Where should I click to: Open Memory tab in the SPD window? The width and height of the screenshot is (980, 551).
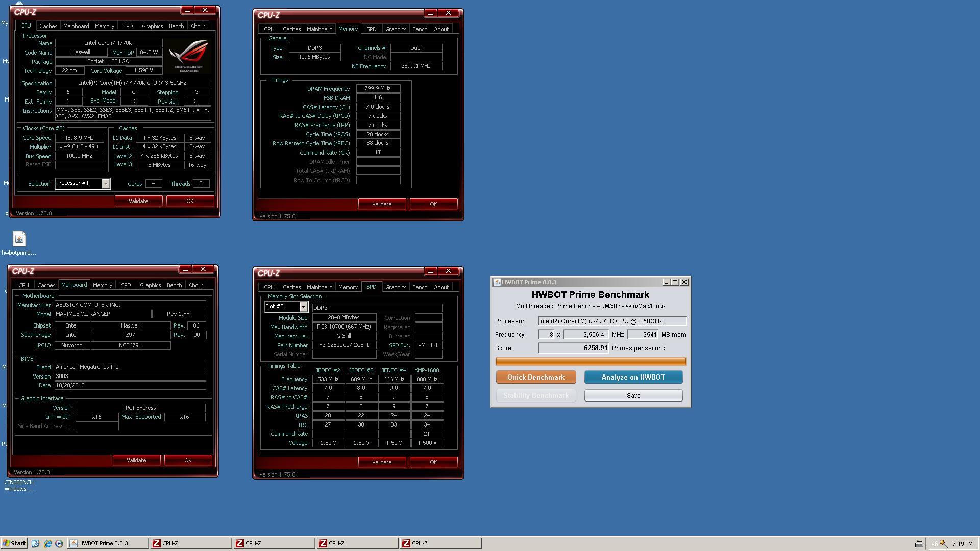coord(348,287)
